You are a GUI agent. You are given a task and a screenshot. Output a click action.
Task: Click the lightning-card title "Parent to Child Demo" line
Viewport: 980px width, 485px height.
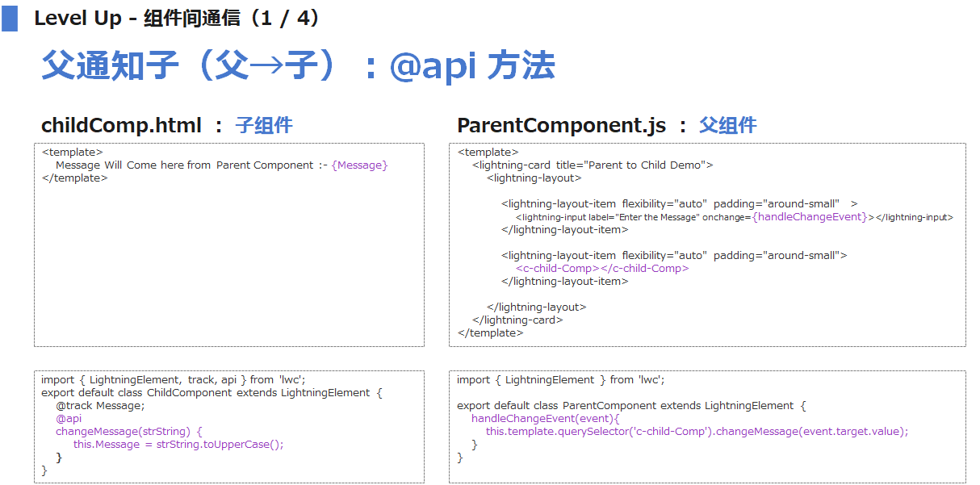593,165
